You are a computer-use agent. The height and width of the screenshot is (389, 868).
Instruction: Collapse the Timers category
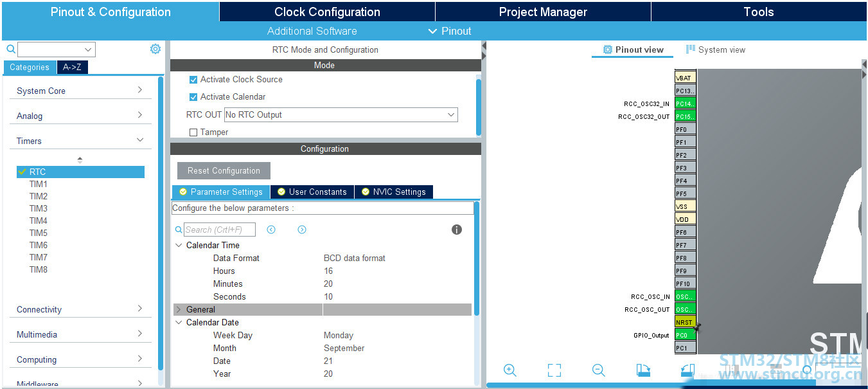[x=80, y=141]
